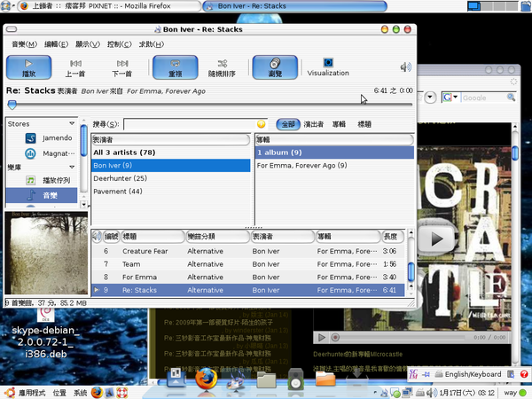Click the Firefox media player seek bar

(402, 337)
